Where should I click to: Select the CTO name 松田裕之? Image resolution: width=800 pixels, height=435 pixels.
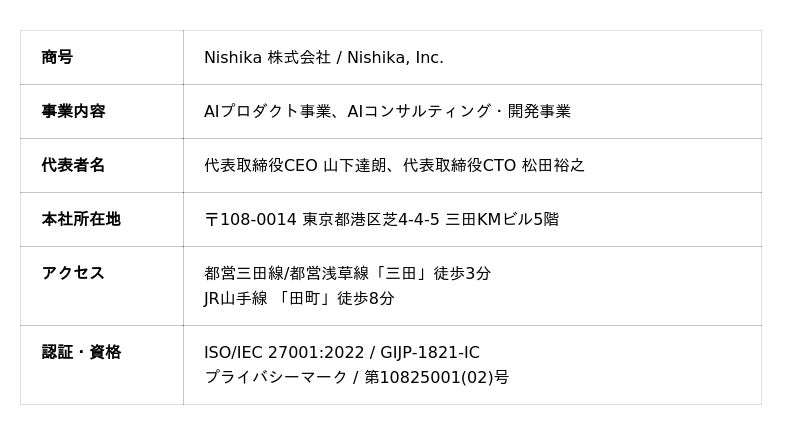(x=553, y=166)
